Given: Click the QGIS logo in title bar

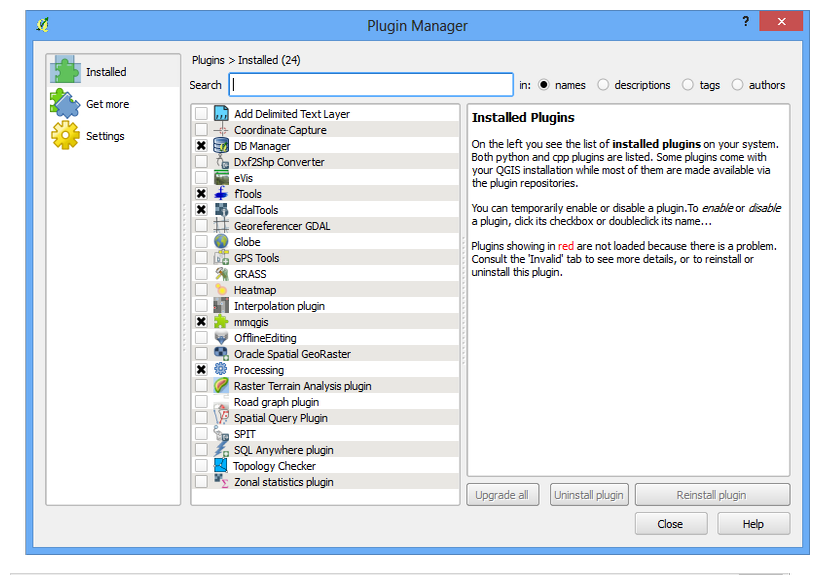Looking at the screenshot, I should pos(43,25).
